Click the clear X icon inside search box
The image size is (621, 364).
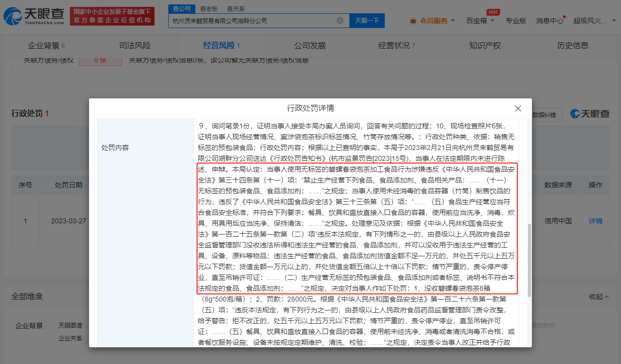click(x=339, y=21)
